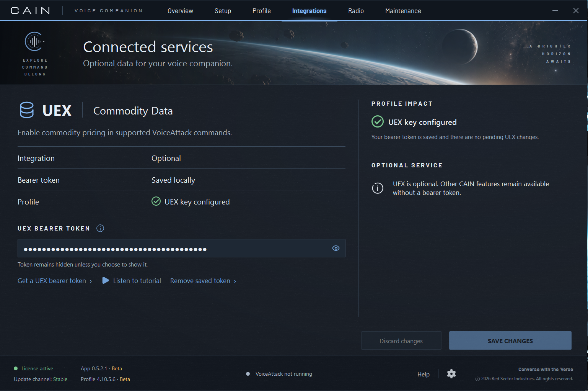Close the CAIN window
The image size is (588, 391).
pos(576,11)
